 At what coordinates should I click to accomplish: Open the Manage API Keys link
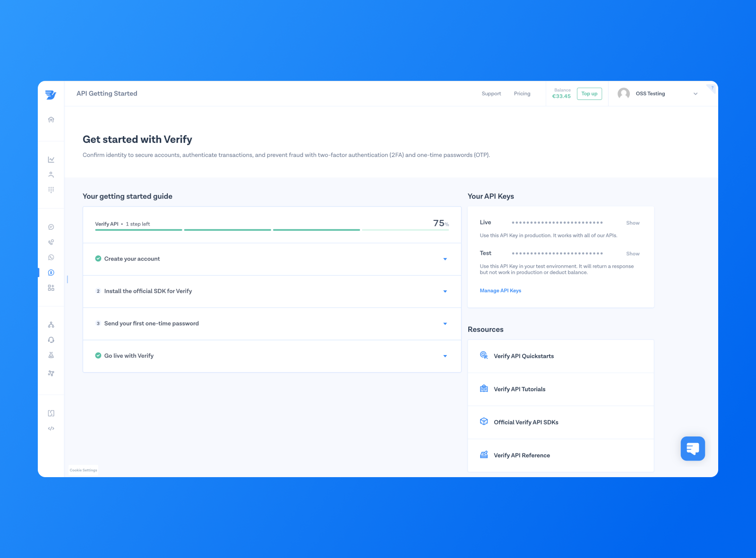pos(500,290)
